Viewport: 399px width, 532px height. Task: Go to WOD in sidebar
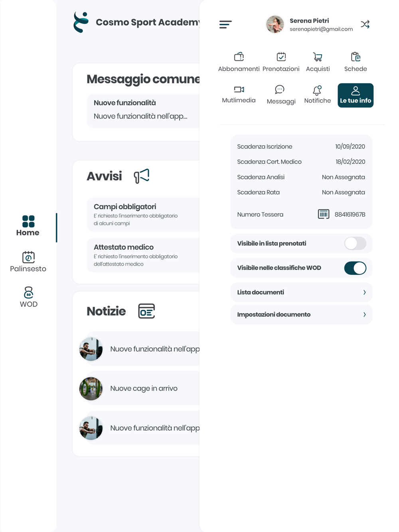click(x=28, y=297)
